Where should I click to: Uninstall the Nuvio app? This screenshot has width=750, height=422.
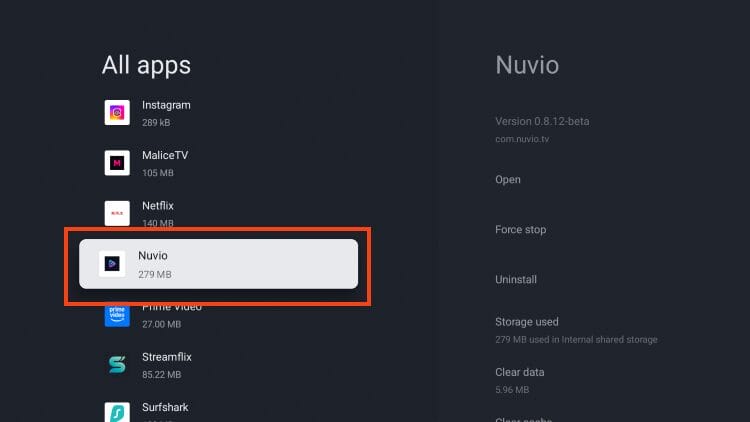pos(516,279)
